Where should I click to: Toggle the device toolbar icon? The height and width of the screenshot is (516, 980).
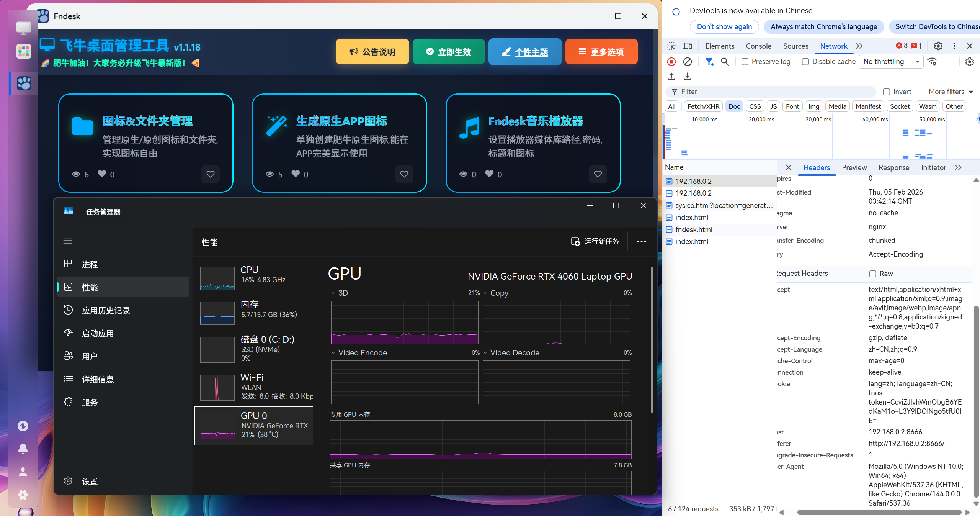point(688,46)
